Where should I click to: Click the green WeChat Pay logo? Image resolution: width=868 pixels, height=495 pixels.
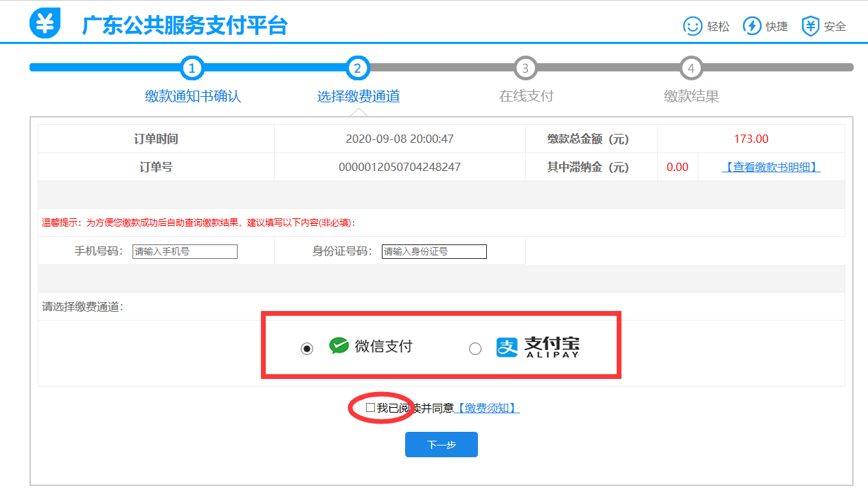coord(339,346)
